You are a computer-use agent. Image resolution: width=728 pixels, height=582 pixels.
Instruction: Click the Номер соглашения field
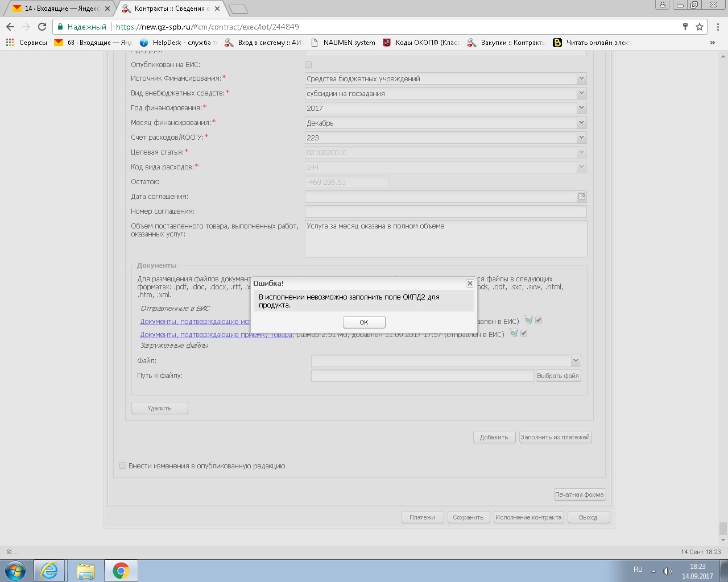tap(445, 211)
